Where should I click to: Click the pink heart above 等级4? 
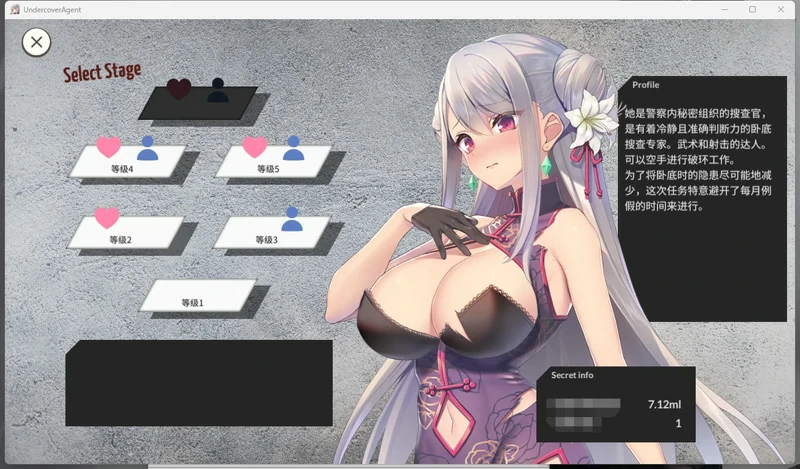(108, 147)
